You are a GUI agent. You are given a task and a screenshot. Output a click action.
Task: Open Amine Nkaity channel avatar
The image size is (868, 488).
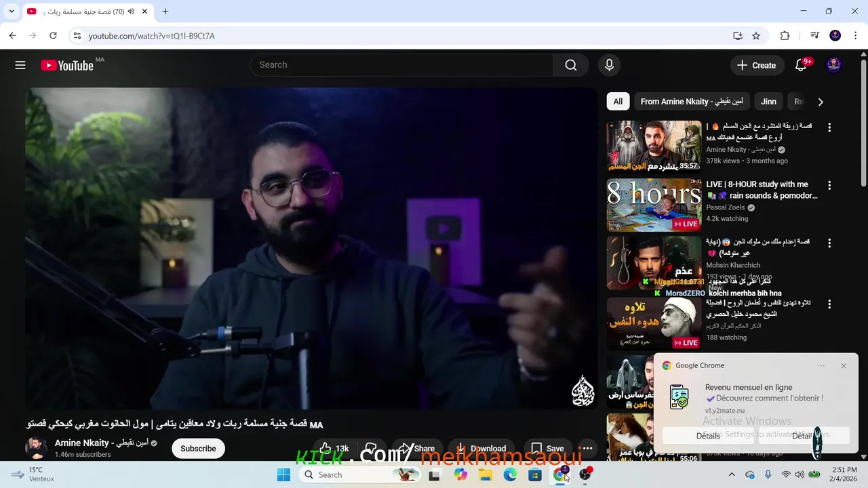pyautogui.click(x=36, y=448)
